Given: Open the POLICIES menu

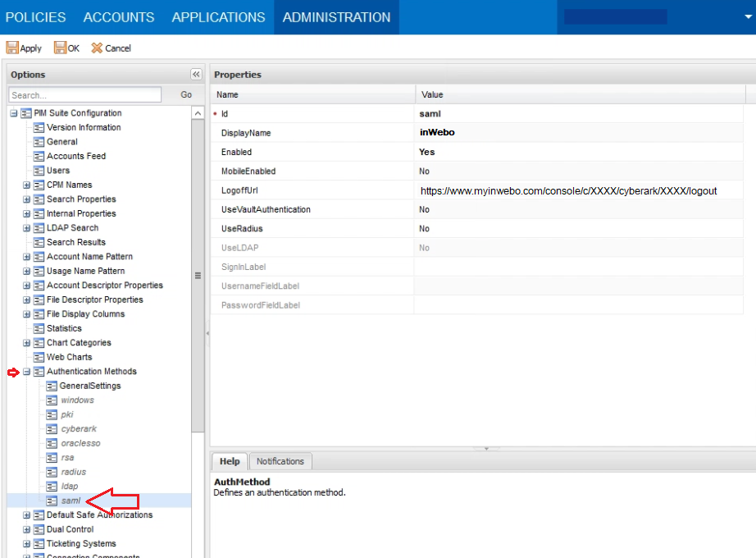Looking at the screenshot, I should [35, 17].
